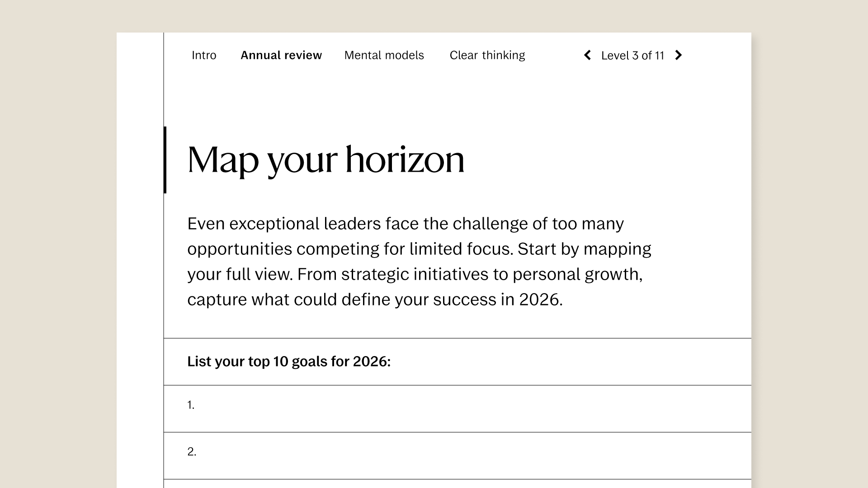Click the Clear thinking link in the header
Screen dimensions: 868x488
487,55
